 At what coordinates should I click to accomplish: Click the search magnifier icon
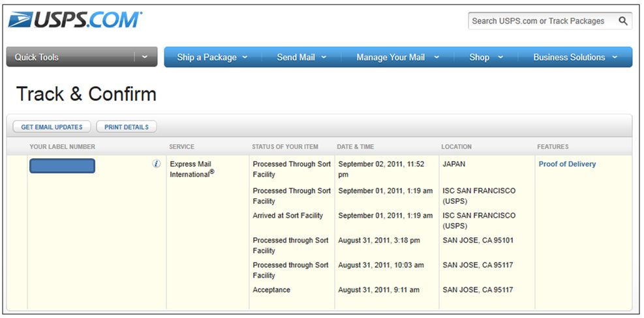tap(622, 21)
